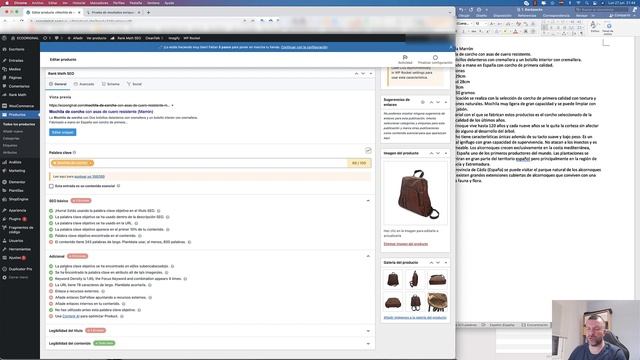Image resolution: width=640 pixels, height=360 pixels.
Task: Click Undo icon in Word title bar
Action: click(461, 9)
